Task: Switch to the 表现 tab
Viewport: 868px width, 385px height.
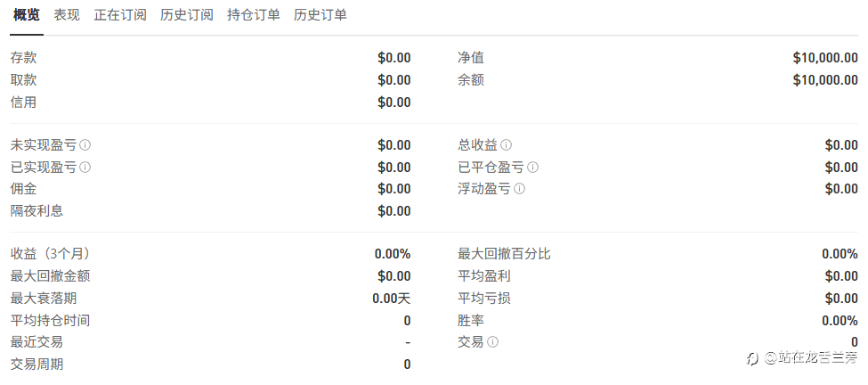Action: (x=67, y=15)
